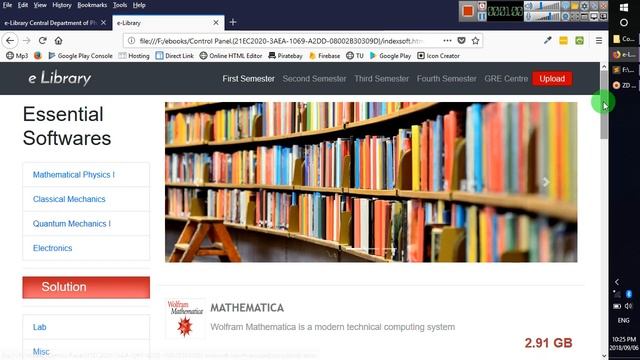Show site information icon in address bar
The image size is (640, 360).
coord(131,40)
